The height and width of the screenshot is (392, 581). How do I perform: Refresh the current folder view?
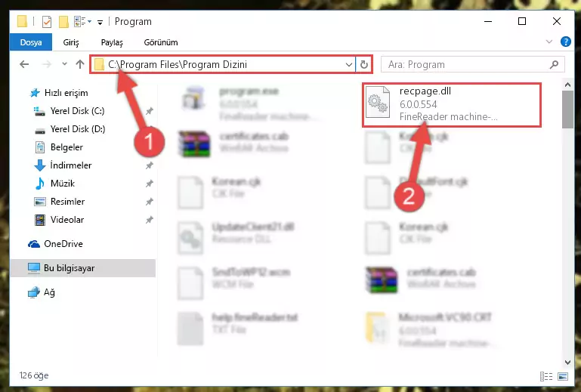pos(364,64)
